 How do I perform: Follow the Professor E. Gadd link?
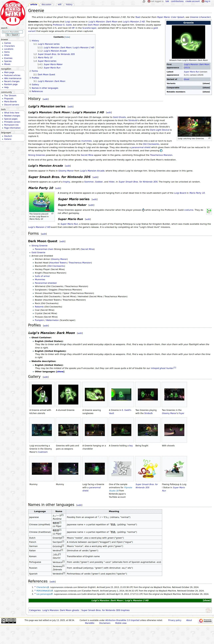point(62,25)
